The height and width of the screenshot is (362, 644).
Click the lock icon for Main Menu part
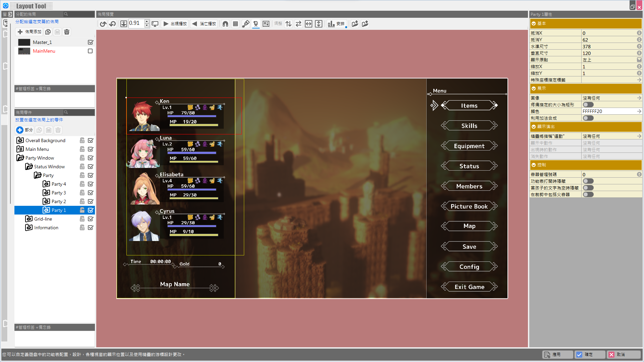(x=82, y=149)
